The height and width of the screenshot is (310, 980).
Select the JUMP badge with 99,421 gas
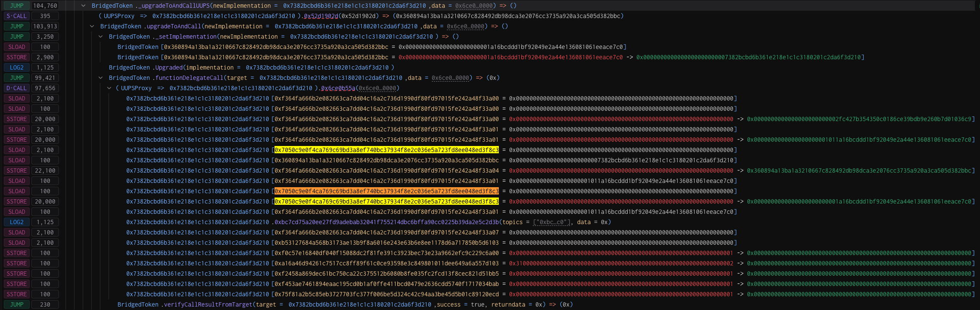coord(17,78)
